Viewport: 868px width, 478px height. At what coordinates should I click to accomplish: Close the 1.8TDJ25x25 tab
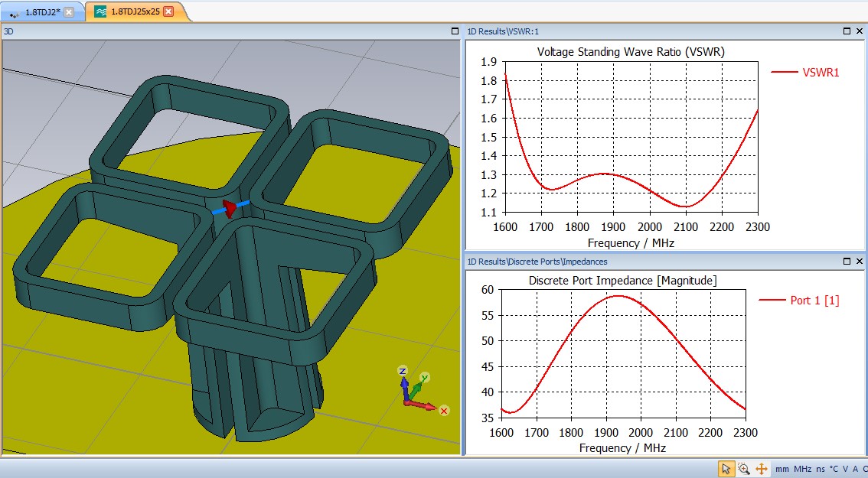(x=168, y=11)
